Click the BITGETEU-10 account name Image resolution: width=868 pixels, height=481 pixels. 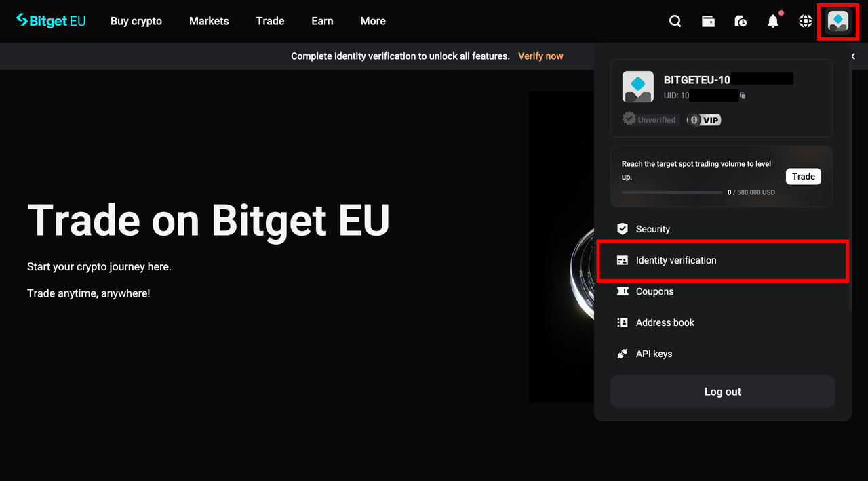pyautogui.click(x=696, y=79)
